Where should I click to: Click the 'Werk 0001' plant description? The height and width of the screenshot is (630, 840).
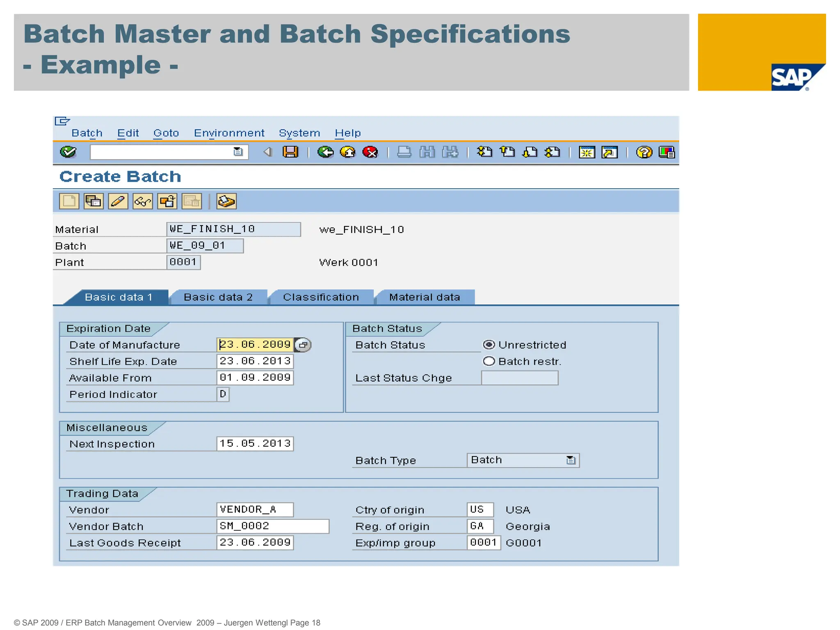point(349,262)
